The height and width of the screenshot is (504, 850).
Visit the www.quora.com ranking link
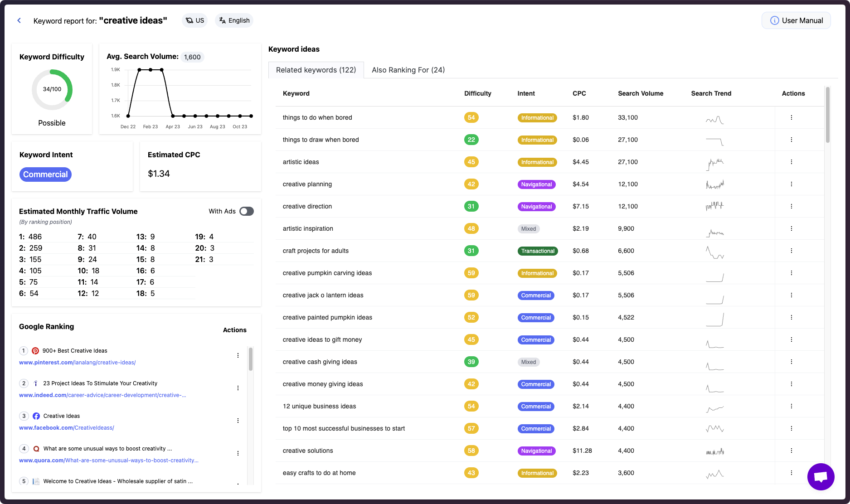tap(41, 460)
